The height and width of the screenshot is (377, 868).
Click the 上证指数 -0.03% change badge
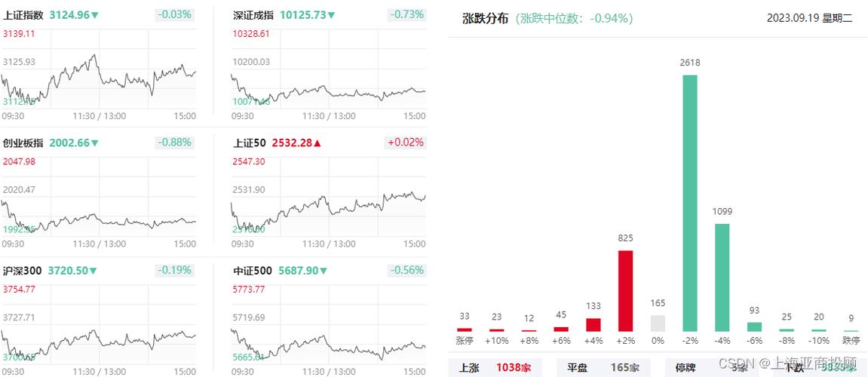[174, 14]
